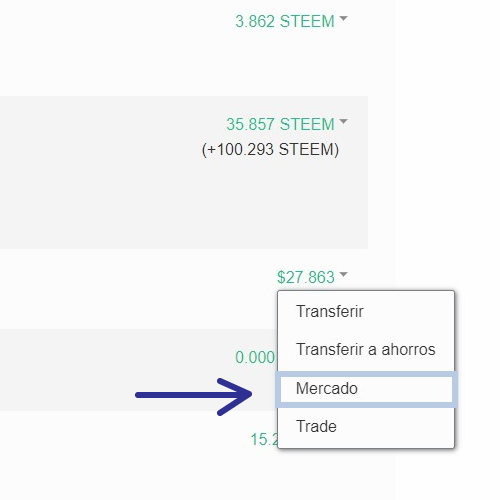Click the 35.857 STEEM balance text
Image resolution: width=500 pixels, height=500 pixels.
[x=280, y=124]
